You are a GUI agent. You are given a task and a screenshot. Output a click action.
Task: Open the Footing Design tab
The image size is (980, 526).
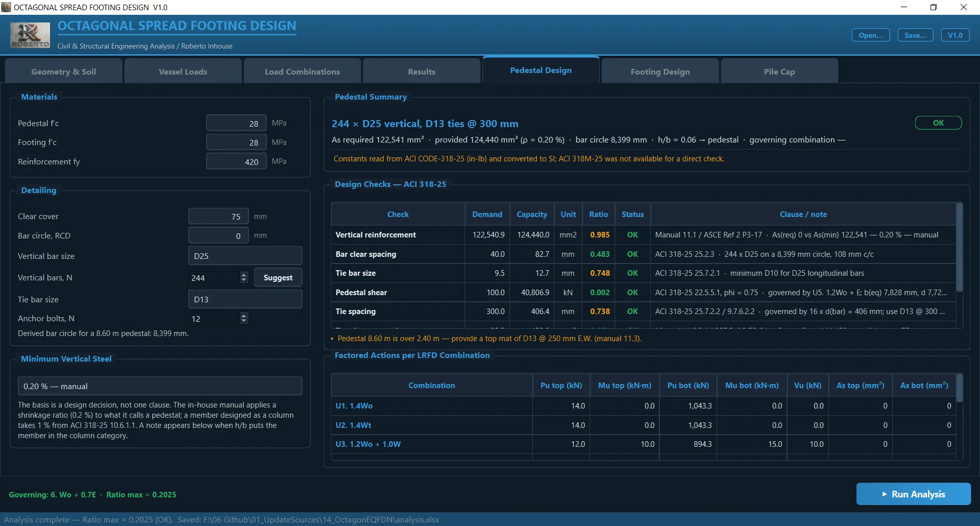(660, 71)
